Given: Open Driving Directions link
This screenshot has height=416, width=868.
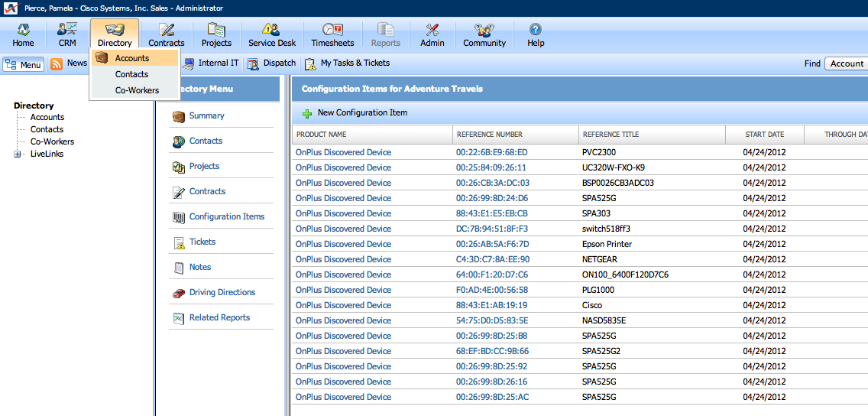Looking at the screenshot, I should pyautogui.click(x=222, y=292).
